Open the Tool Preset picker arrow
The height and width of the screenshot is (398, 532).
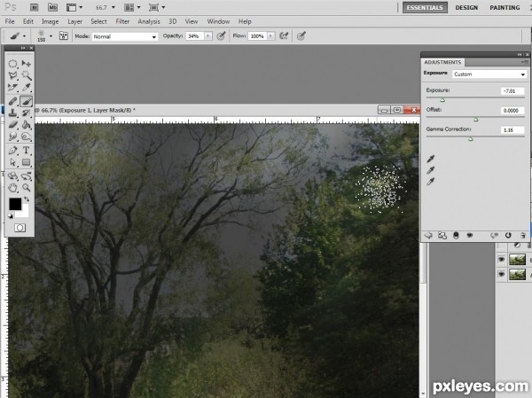click(24, 36)
